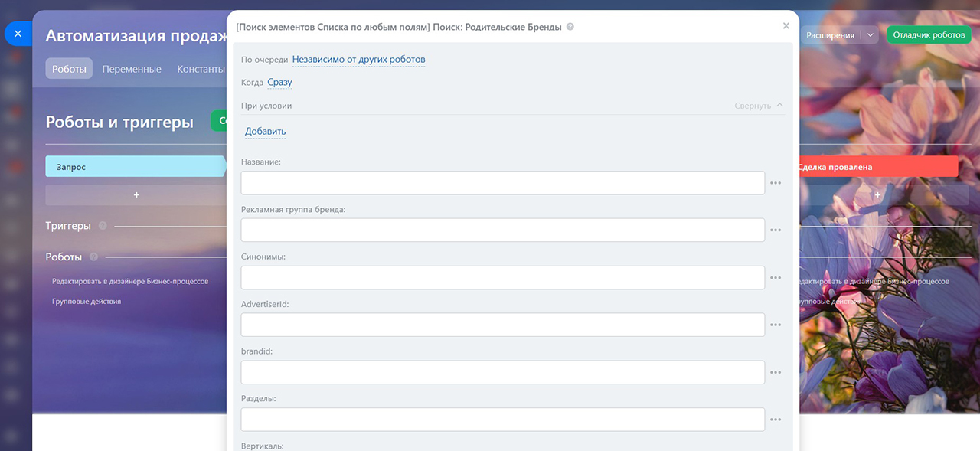980x451 pixels.
Task: Open the Расширения dropdown arrow
Action: pos(870,35)
